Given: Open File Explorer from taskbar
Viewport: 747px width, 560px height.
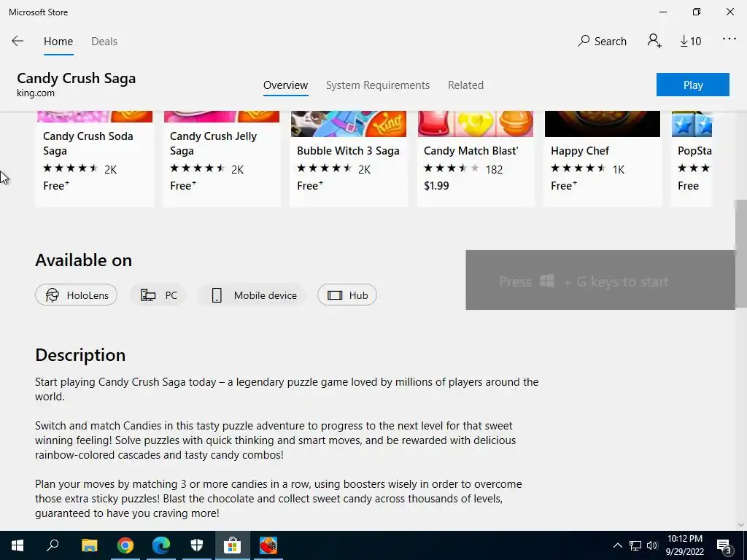Looking at the screenshot, I should click(x=89, y=545).
